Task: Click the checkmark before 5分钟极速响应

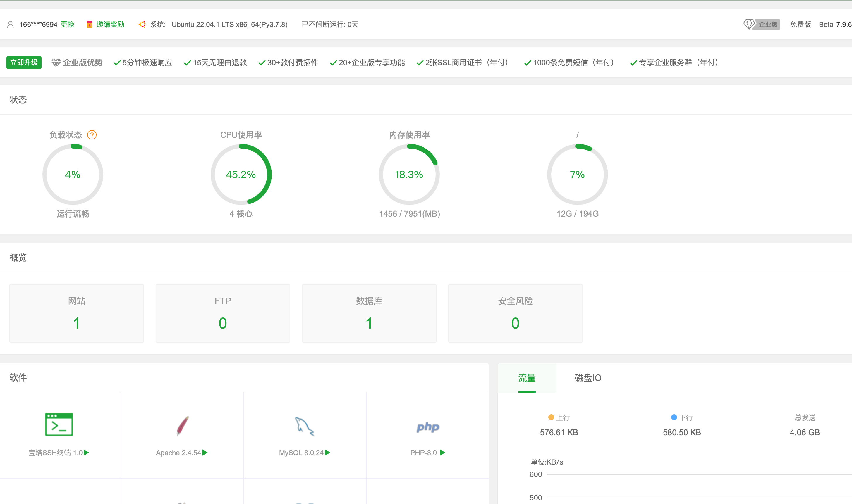Action: 117,63
